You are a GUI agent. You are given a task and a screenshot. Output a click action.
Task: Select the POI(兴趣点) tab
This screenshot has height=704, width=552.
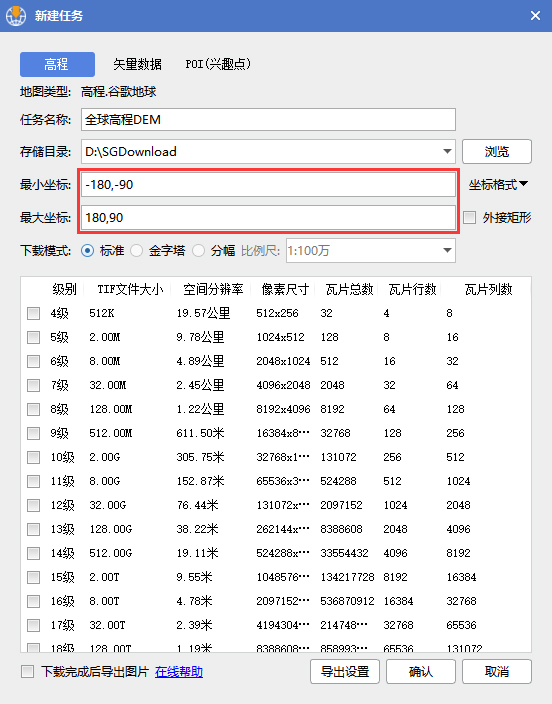tap(218, 64)
